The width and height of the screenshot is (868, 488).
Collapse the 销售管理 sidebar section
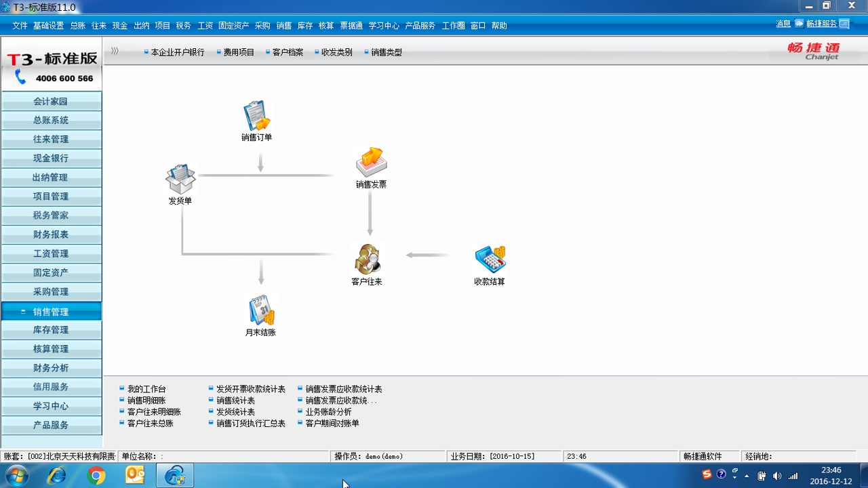tap(52, 312)
